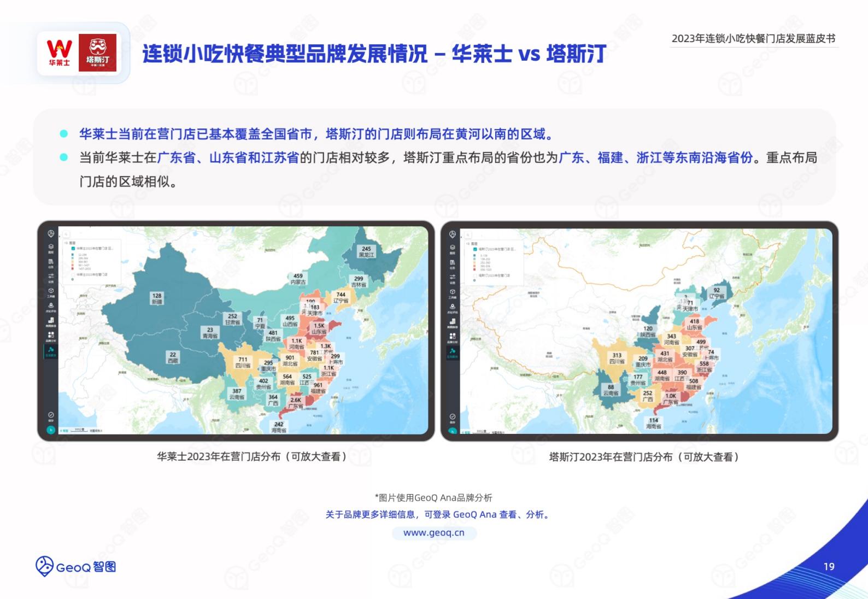Click page number 19

click(x=829, y=567)
